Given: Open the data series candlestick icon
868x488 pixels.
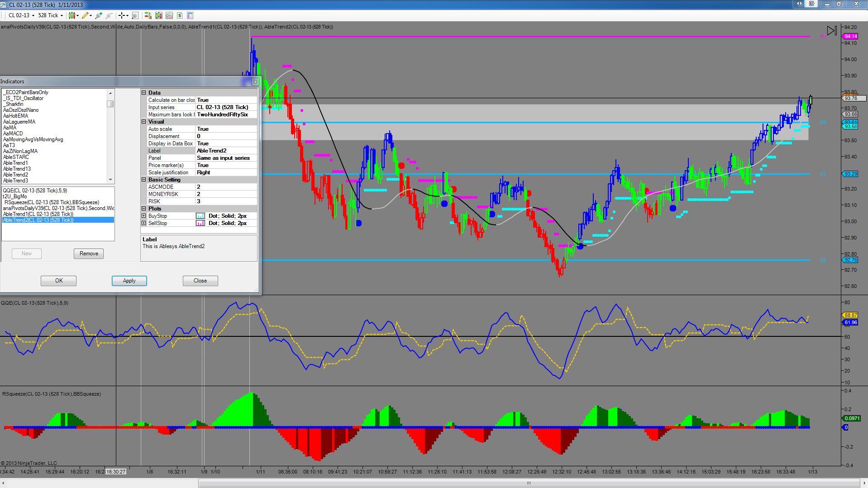Looking at the screenshot, I should pyautogui.click(x=159, y=15).
